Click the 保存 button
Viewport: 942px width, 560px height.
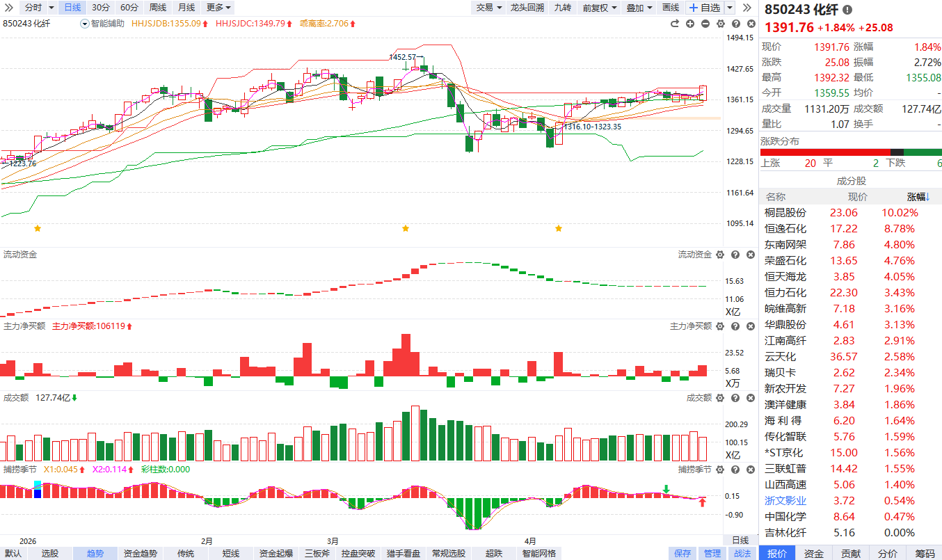[x=682, y=554]
